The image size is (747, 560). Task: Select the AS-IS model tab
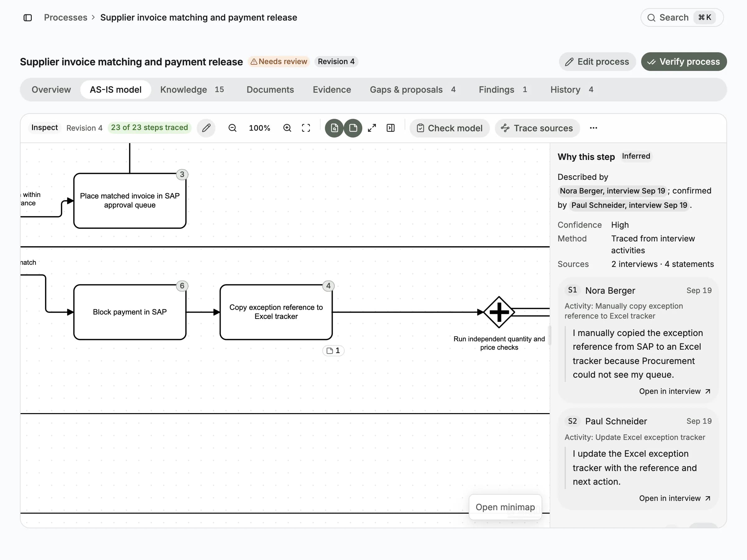click(115, 90)
